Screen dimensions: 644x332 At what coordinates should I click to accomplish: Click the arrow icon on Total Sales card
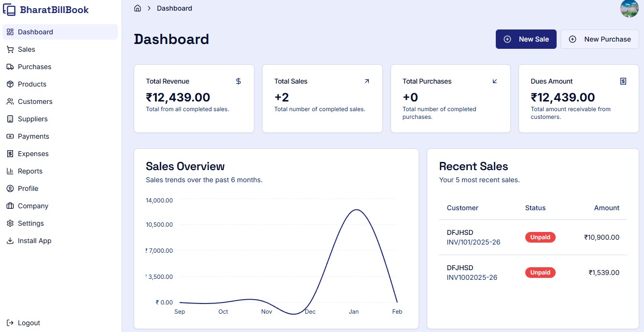(366, 81)
